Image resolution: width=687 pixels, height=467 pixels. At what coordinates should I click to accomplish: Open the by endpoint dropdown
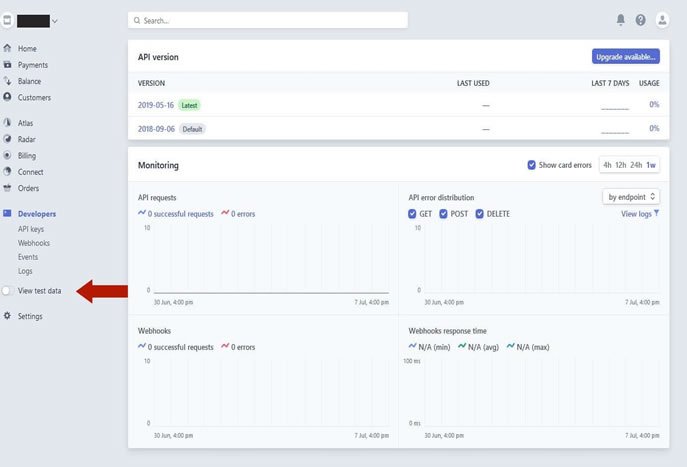[631, 197]
